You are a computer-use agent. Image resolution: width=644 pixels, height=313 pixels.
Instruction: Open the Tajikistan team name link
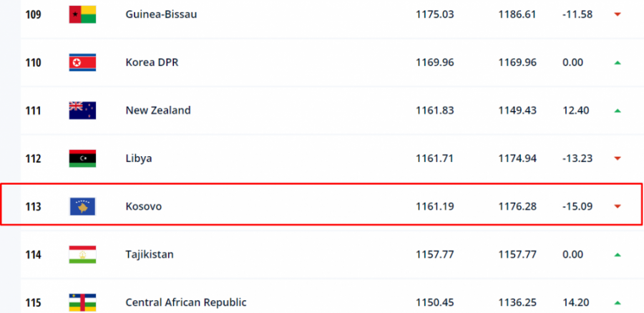(x=150, y=254)
